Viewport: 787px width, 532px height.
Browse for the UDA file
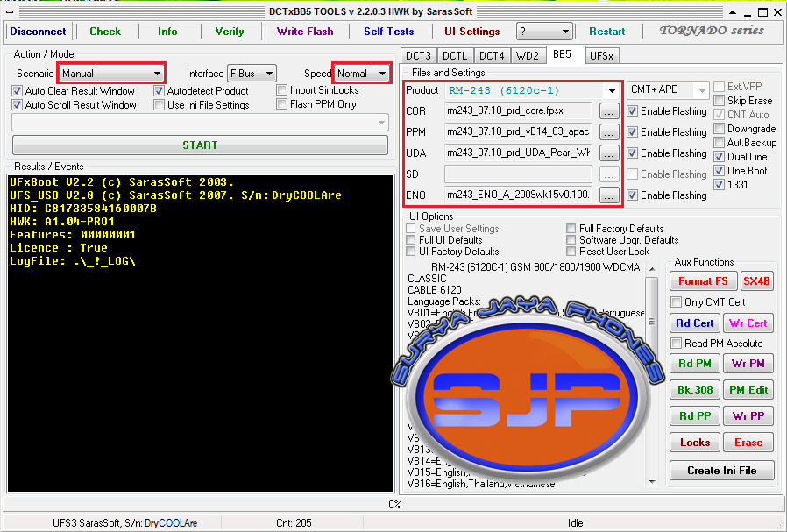click(609, 153)
